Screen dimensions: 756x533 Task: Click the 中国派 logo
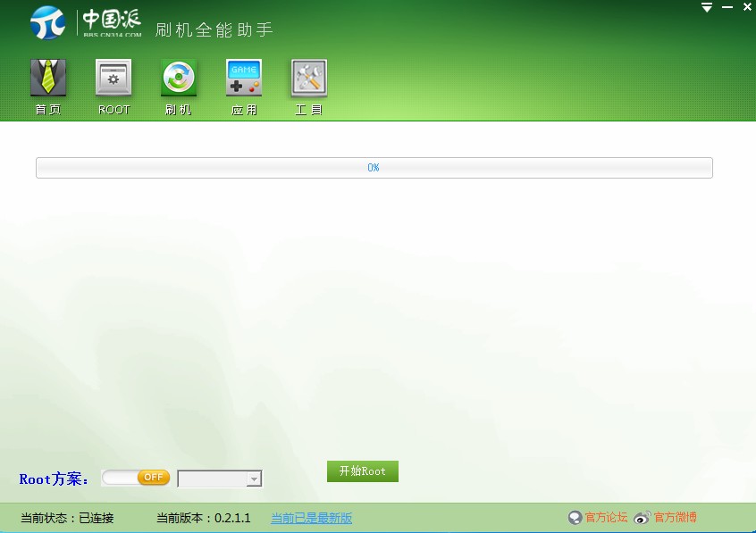pos(86,22)
